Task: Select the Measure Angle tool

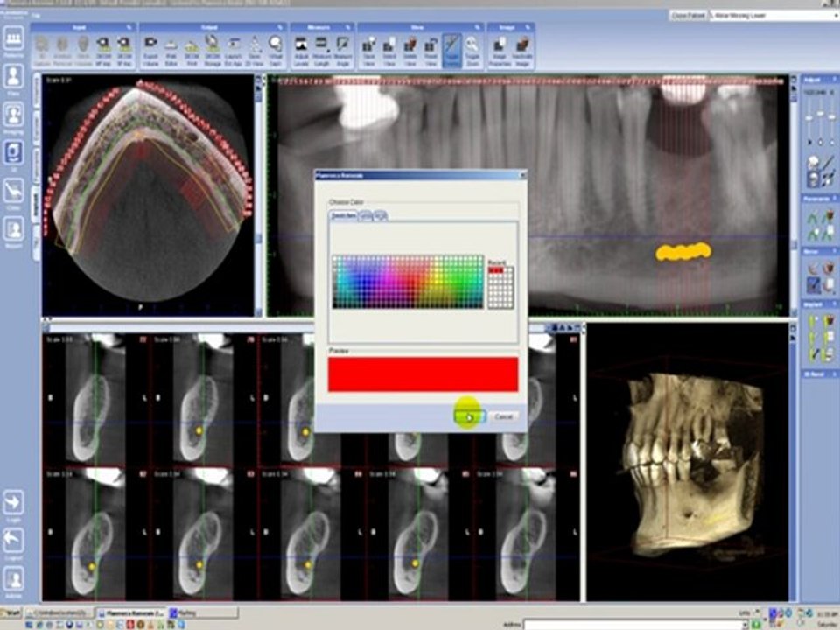Action: pos(343,52)
